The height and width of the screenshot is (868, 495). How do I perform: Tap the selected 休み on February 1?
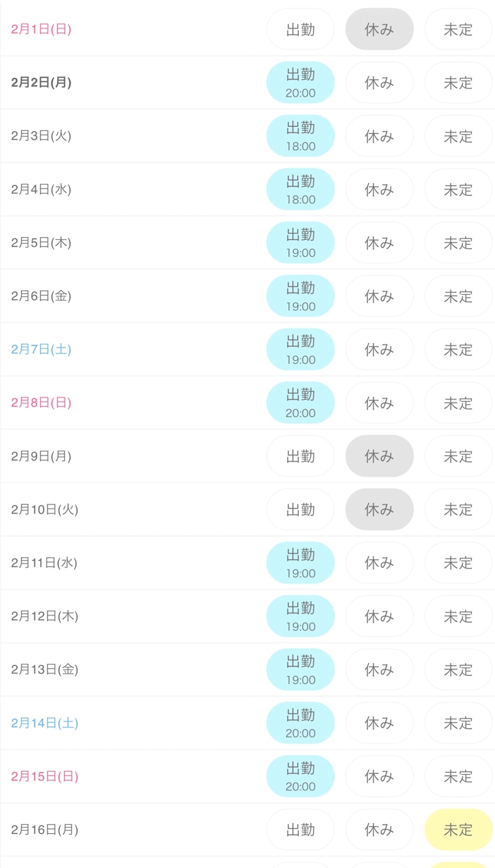(379, 29)
